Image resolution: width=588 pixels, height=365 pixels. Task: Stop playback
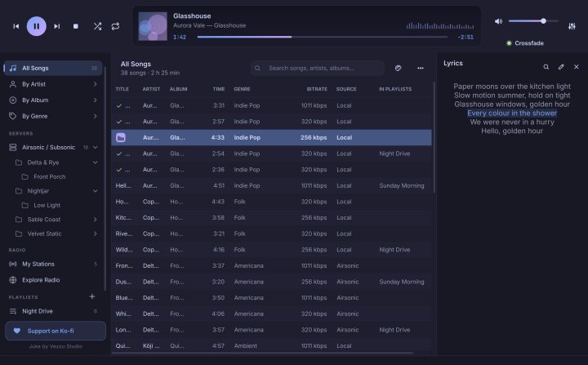tap(76, 26)
